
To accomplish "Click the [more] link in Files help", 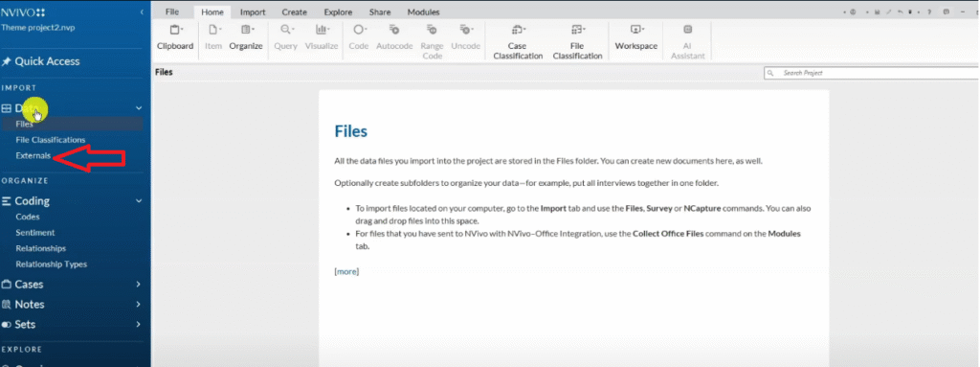I will [x=346, y=272].
